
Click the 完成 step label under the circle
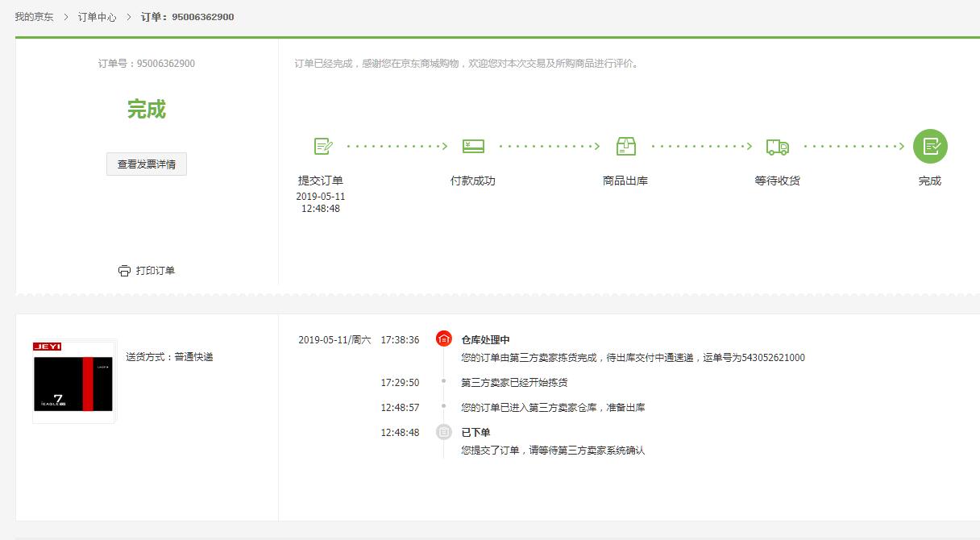[x=930, y=181]
